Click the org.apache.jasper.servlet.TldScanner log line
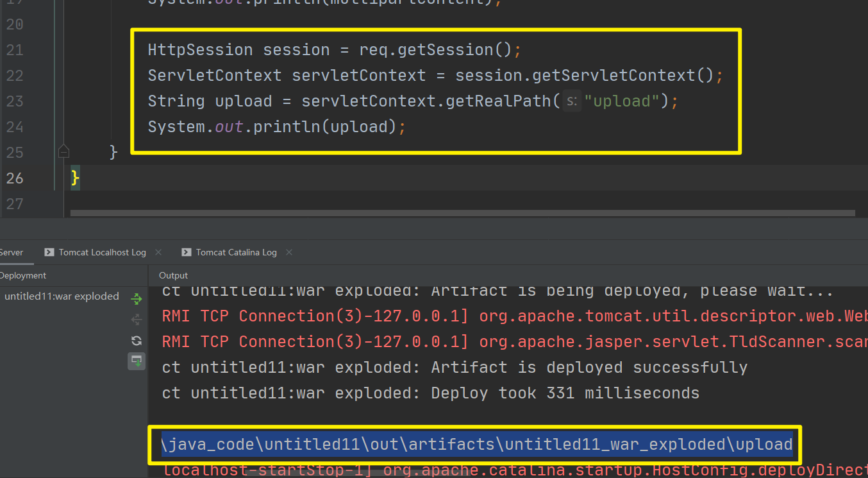The image size is (868, 478). [515, 342]
